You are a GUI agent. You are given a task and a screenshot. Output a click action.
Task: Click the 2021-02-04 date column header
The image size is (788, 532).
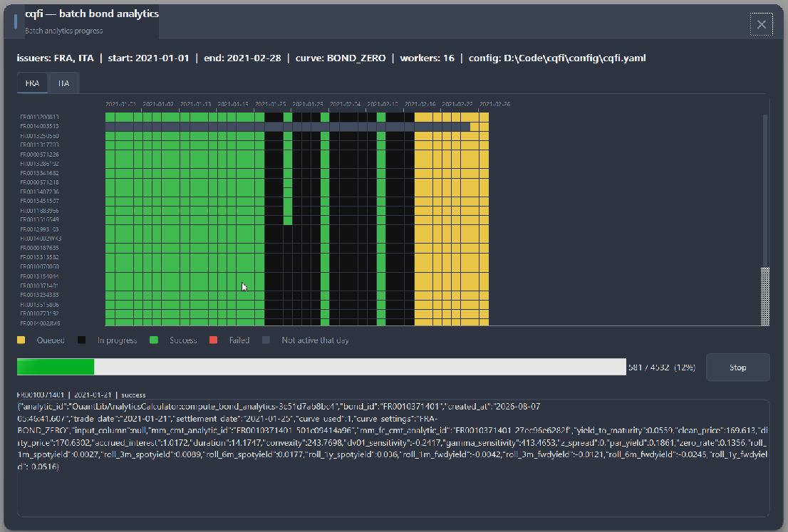[346, 104]
